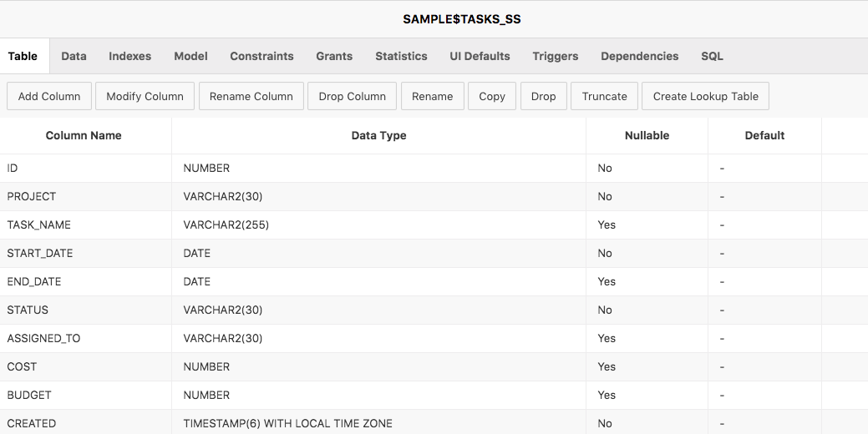
Task: Click the Column Name header
Action: (x=84, y=135)
